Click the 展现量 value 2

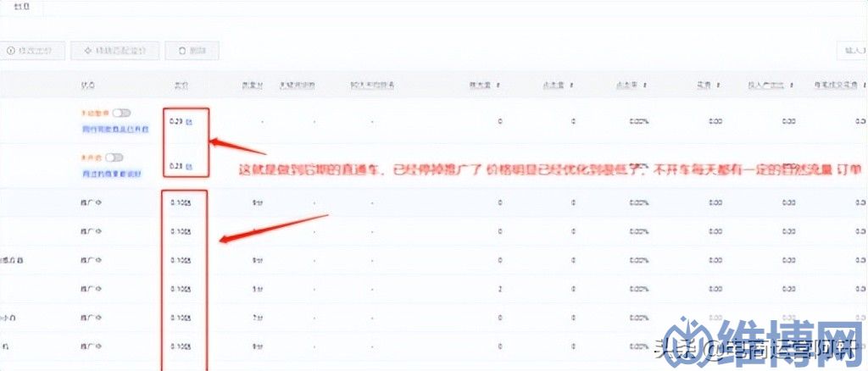click(500, 289)
